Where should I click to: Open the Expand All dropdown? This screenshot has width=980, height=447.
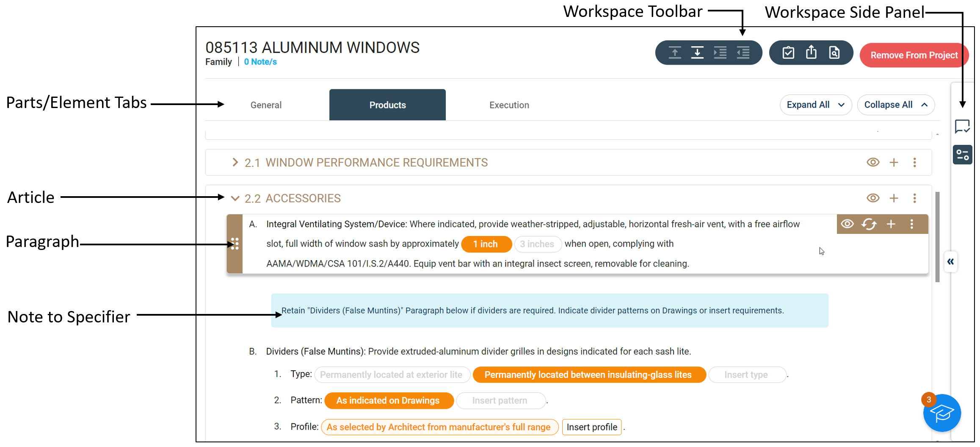click(815, 105)
